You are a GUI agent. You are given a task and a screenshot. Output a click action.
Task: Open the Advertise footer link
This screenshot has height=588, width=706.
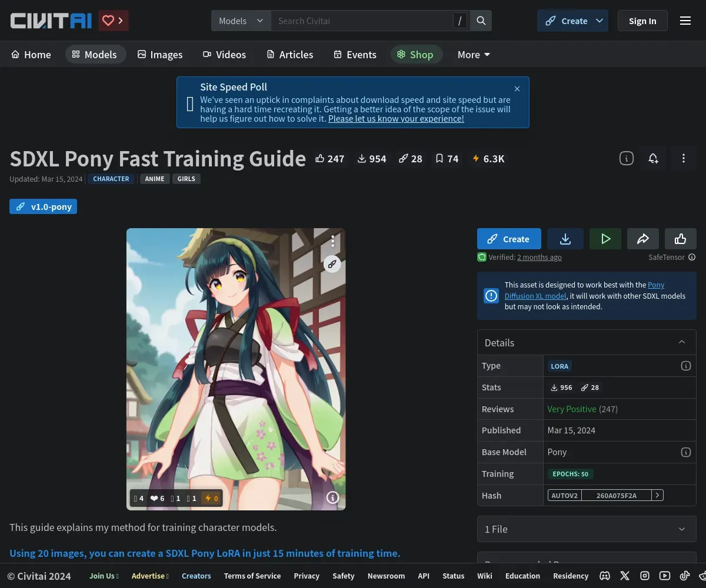coord(150,576)
